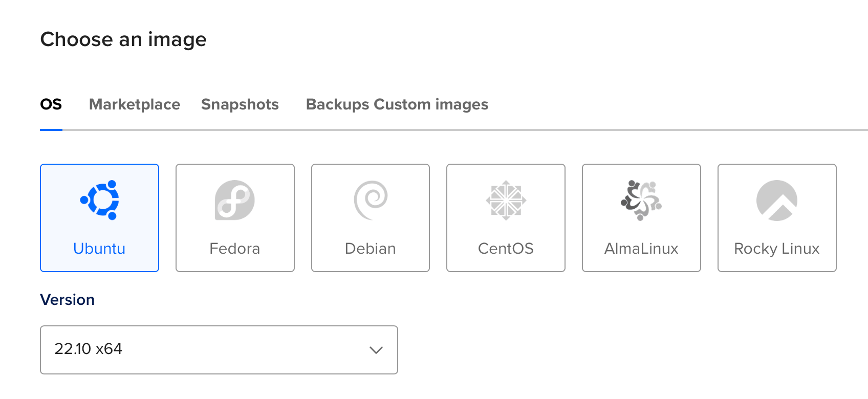Click the Ubuntu logo icon
The height and width of the screenshot is (399, 868).
tap(99, 200)
